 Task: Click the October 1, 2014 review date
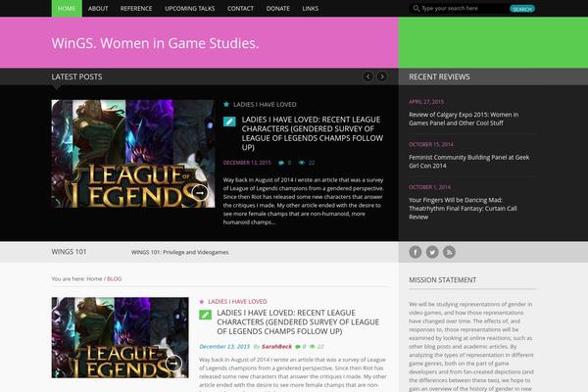(x=430, y=187)
